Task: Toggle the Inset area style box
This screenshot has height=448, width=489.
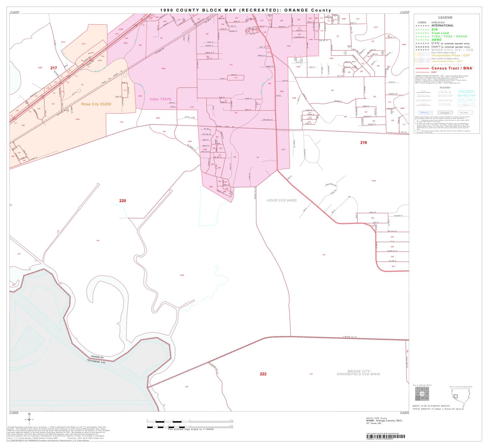Action: [445, 112]
